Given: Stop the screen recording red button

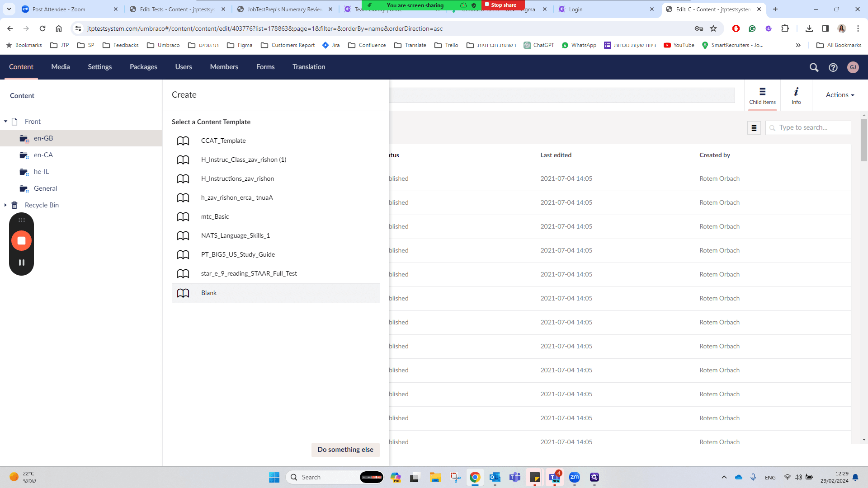Looking at the screenshot, I should (21, 240).
